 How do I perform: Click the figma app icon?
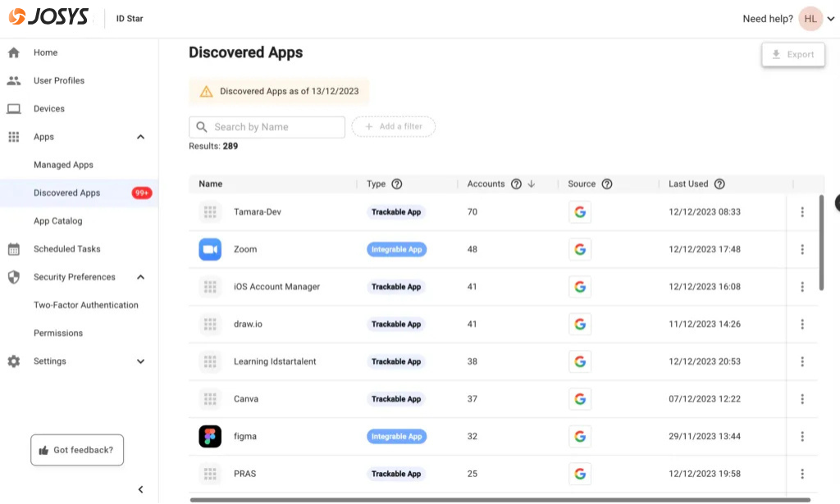click(210, 436)
